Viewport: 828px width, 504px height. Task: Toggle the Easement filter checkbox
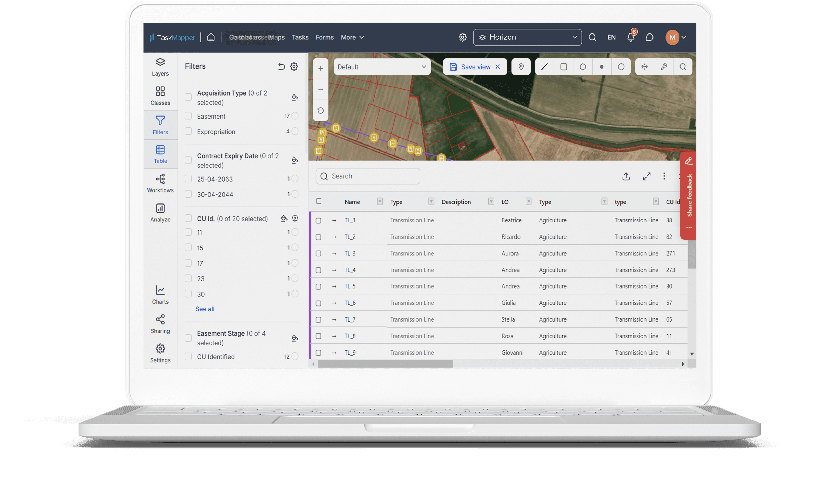pos(188,116)
